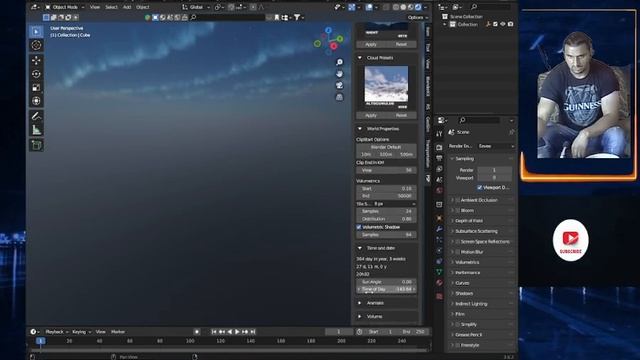Adjust the Sun Angle slider
640x360 pixels.
tap(386, 282)
